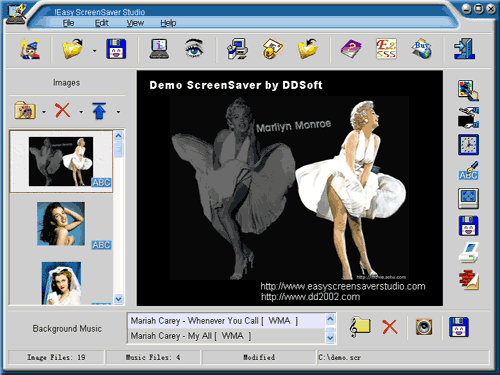Click the image list down arrow
The image size is (500, 375).
point(119,299)
